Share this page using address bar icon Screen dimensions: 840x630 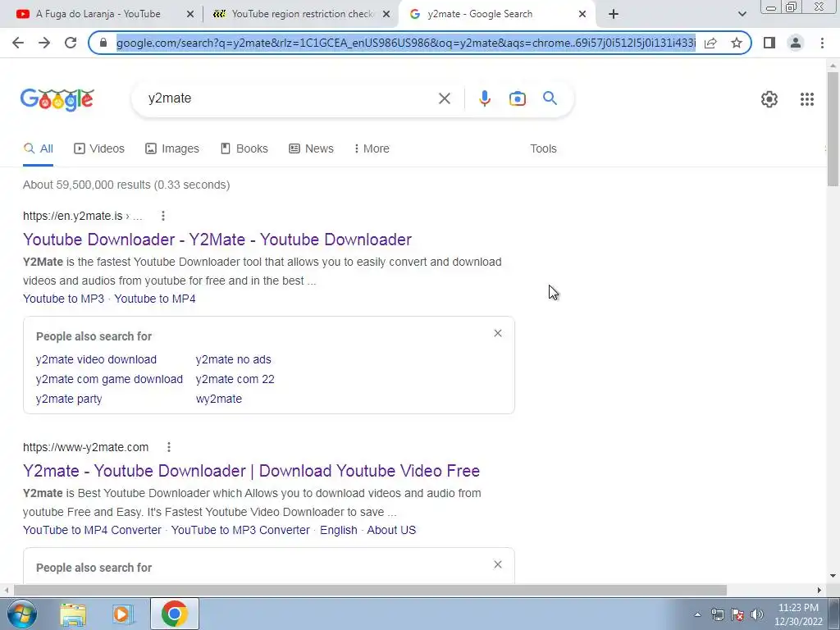coord(710,43)
